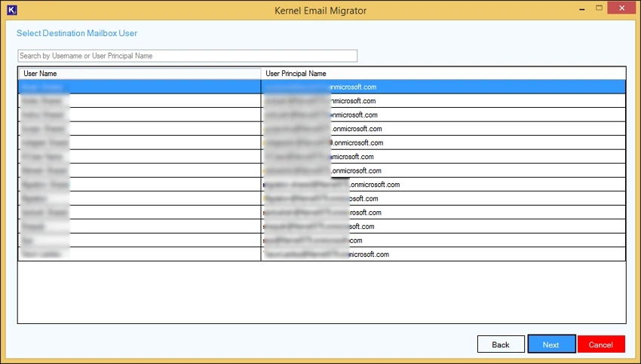Proceed with the Next button
641x364 pixels.
click(551, 344)
